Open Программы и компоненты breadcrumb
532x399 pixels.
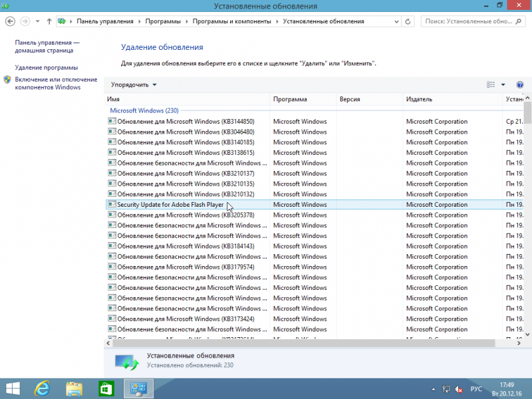click(231, 21)
